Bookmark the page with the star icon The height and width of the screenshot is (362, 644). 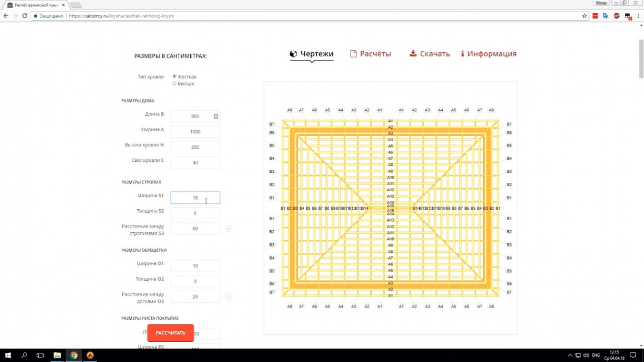584,16
